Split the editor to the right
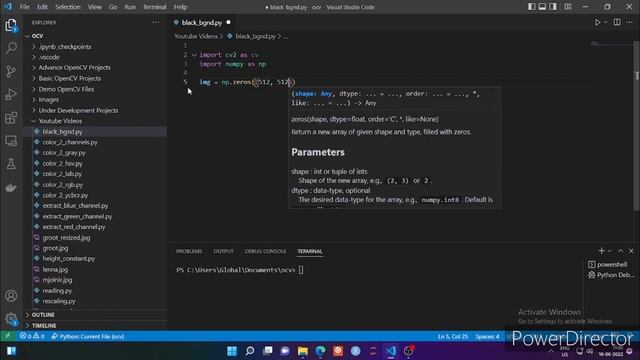 pos(617,22)
